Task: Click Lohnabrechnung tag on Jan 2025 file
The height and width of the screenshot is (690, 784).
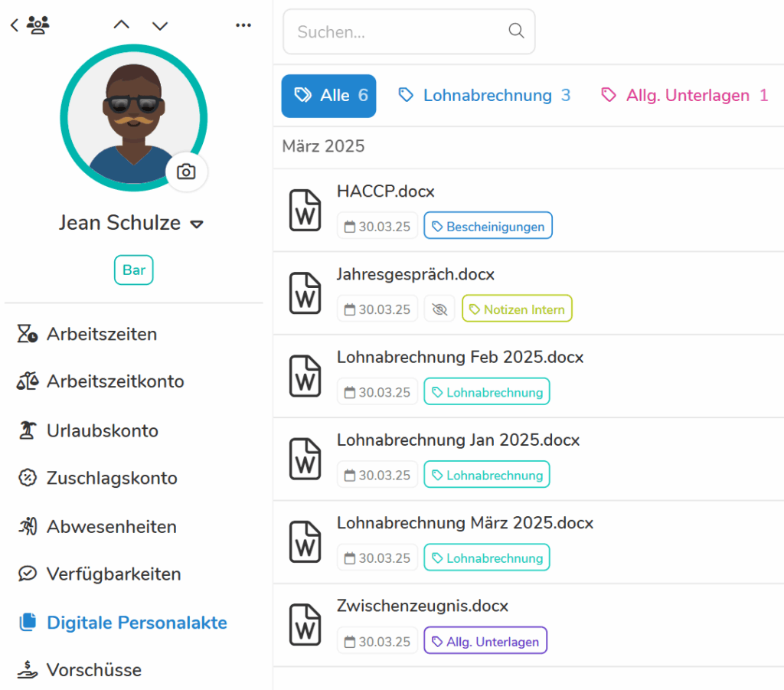Action: [487, 475]
